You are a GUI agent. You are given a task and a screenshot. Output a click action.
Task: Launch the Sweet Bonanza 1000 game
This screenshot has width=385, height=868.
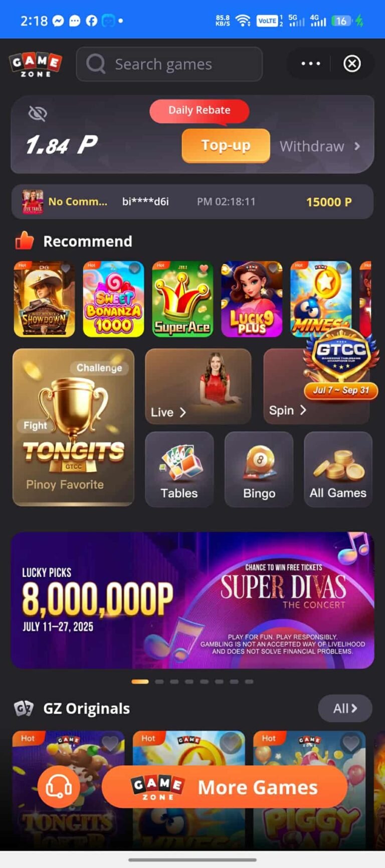[x=113, y=299]
